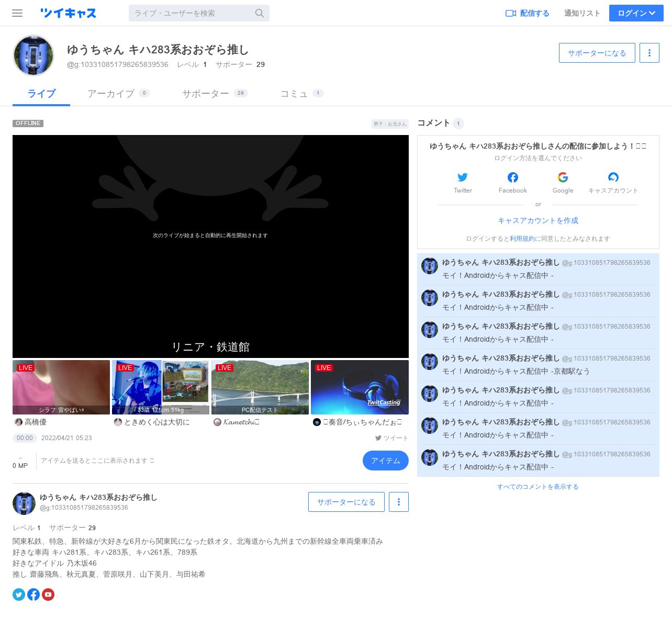Click the category tag above the player
Image resolution: width=672 pixels, height=639 pixels.
(390, 124)
